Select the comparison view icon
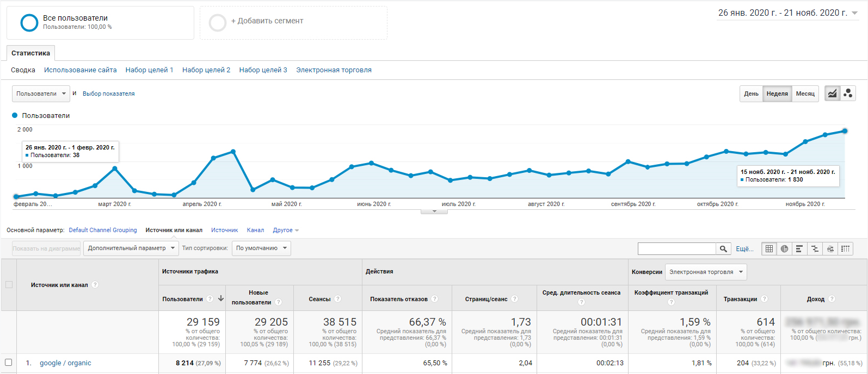This screenshot has width=868, height=374. click(x=815, y=248)
